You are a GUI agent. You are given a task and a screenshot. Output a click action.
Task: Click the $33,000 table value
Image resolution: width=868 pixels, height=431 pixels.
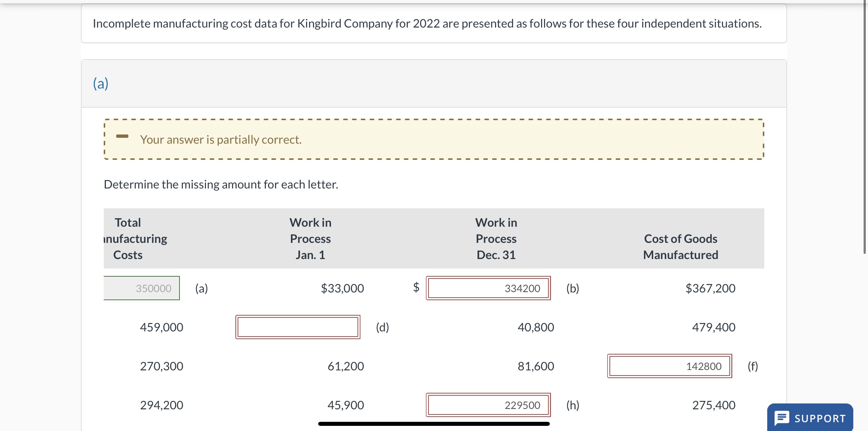(342, 288)
